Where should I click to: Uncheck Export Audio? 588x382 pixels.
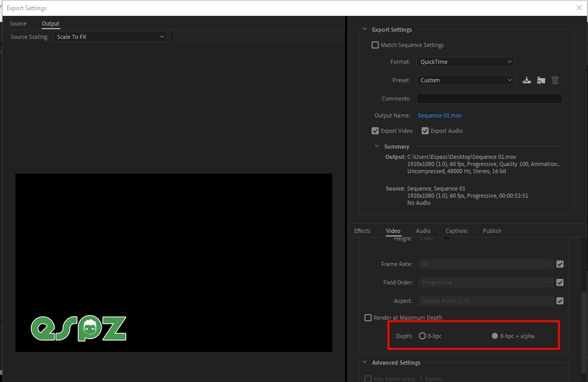tap(425, 131)
